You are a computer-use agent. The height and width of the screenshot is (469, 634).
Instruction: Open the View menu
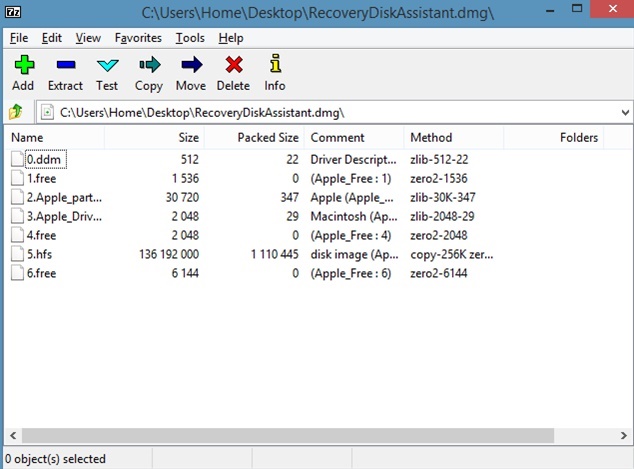click(x=88, y=38)
